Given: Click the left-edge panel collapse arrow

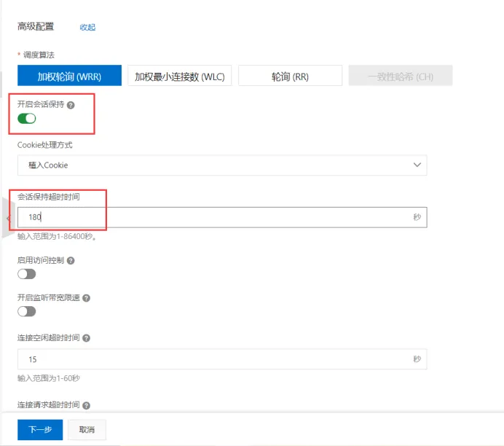Looking at the screenshot, I should click(8, 219).
